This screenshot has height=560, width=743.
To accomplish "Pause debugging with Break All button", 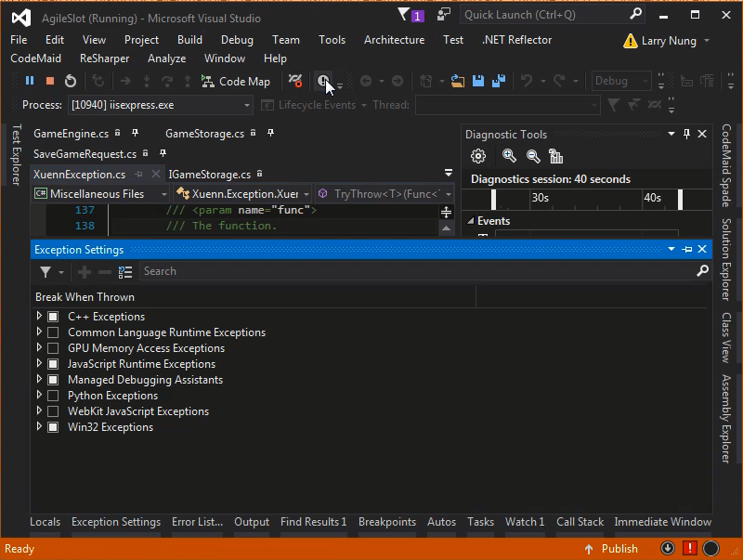I will 30,81.
